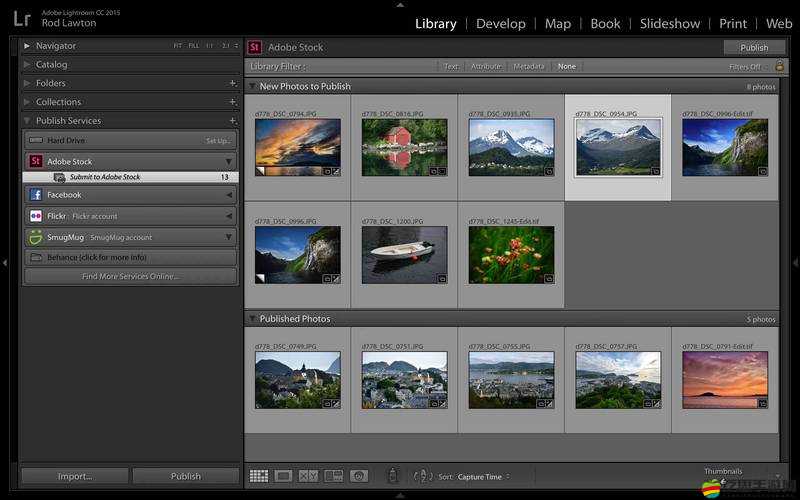Select red cabin thumbnail d778_DSC_0816.JPG
Image resolution: width=800 pixels, height=500 pixels.
pos(405,147)
